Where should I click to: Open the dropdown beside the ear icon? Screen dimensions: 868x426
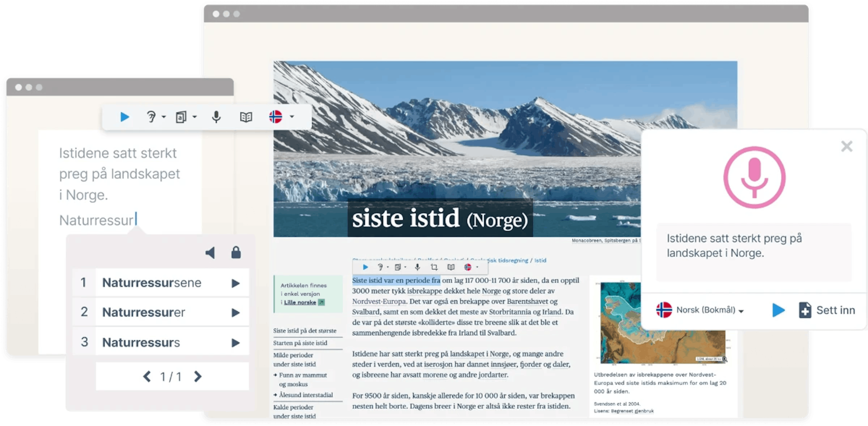coord(164,117)
